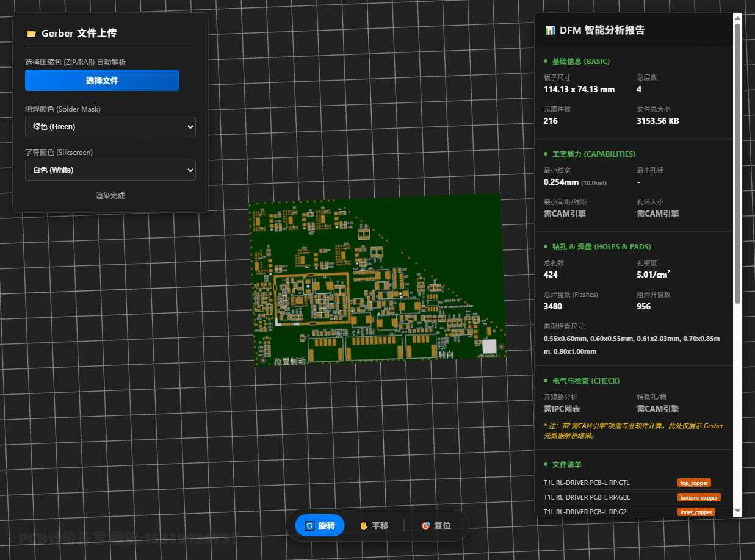The height and width of the screenshot is (560, 755).
Task: Click the target icon for 复位 reset
Action: pos(425,525)
